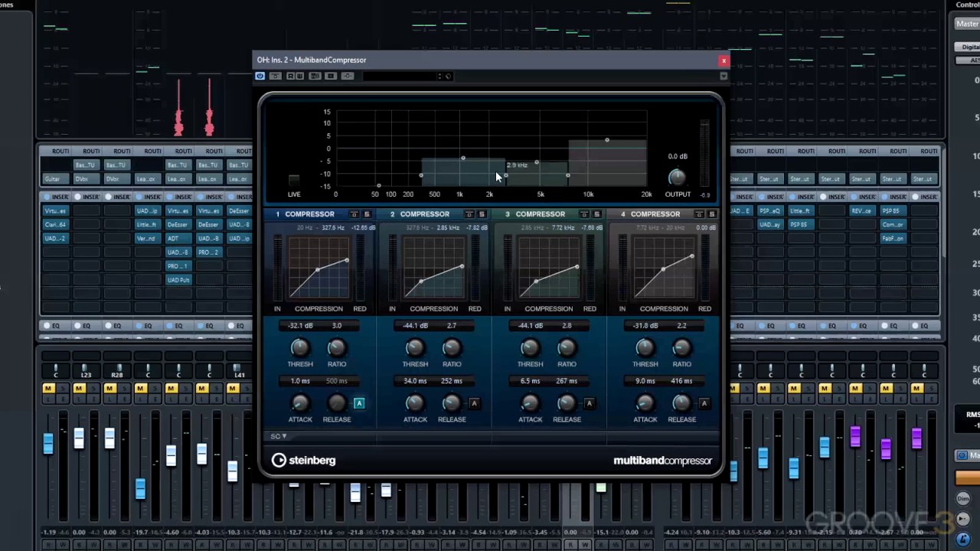Click band 4 THRESH knob
The width and height of the screenshot is (980, 551).
click(645, 348)
